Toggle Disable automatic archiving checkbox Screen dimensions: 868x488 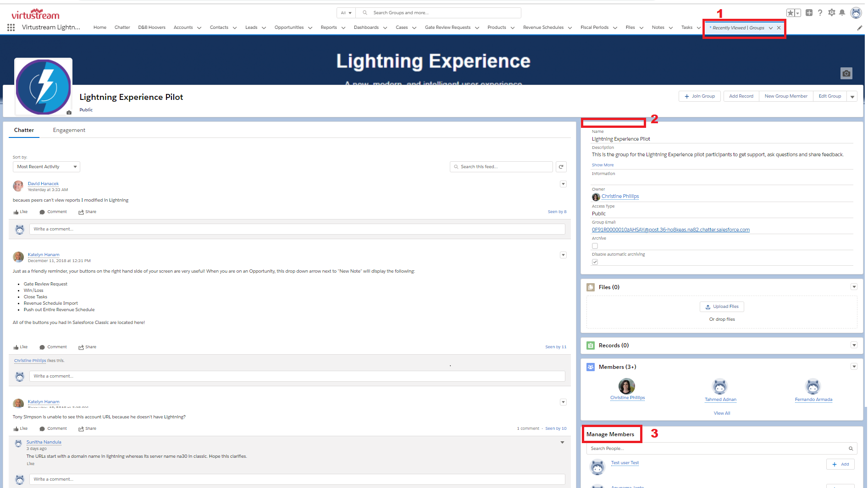(595, 262)
